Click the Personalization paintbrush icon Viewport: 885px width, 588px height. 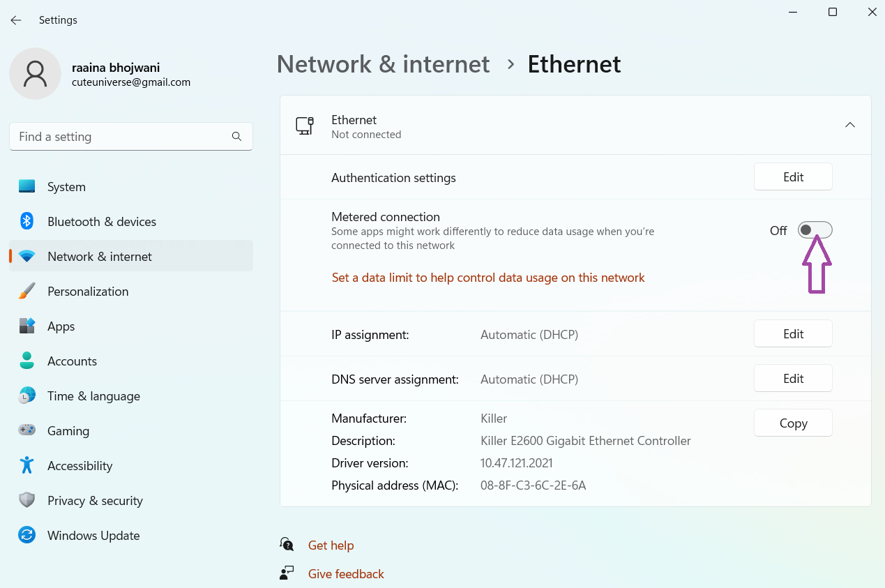pos(27,292)
